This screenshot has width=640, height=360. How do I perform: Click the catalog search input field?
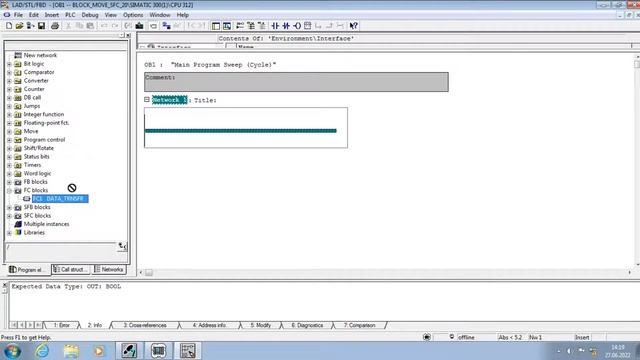61,247
